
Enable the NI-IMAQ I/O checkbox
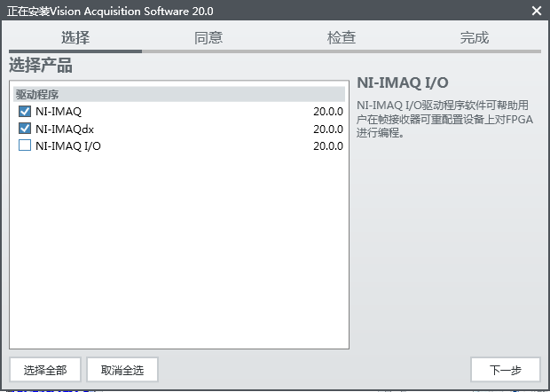25,145
